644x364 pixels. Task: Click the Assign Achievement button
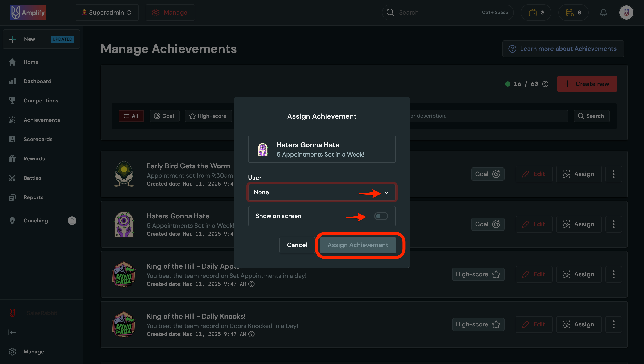click(x=358, y=245)
